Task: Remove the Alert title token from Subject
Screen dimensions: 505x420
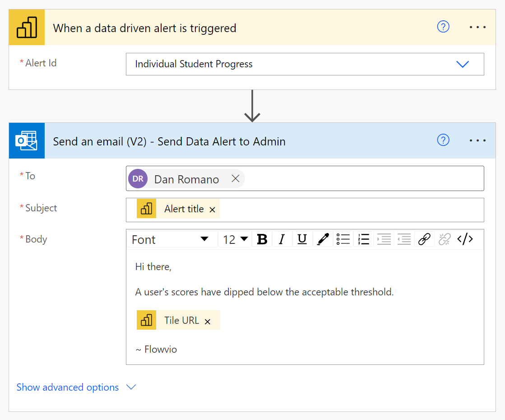Action: [212, 210]
